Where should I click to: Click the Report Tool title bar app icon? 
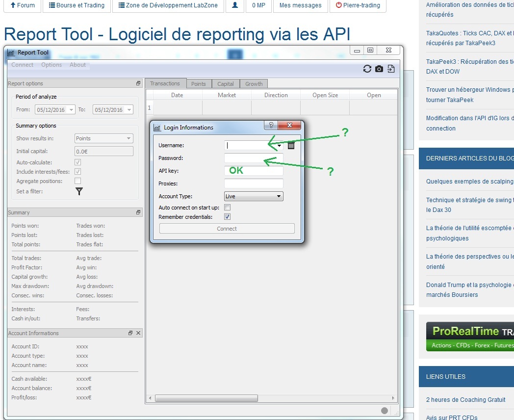point(11,53)
